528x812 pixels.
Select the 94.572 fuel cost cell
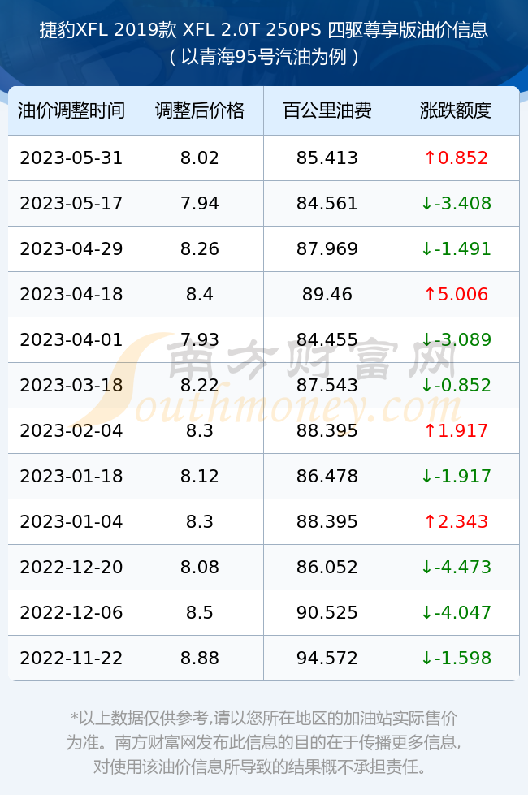pos(327,659)
